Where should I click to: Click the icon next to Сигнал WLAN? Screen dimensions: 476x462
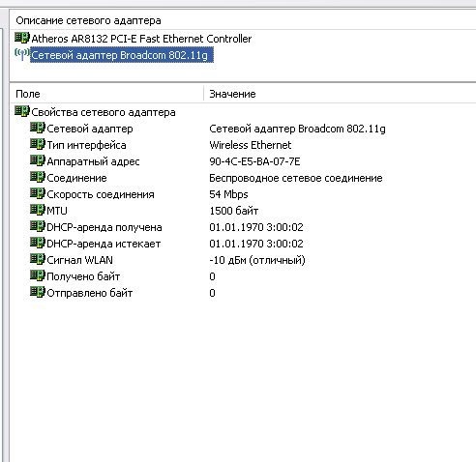click(38, 259)
